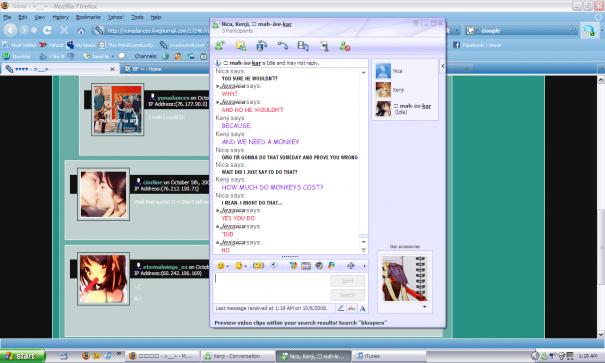605x363 pixels.
Task: Open the Most Visited bookmarks folder
Action: click(x=19, y=45)
